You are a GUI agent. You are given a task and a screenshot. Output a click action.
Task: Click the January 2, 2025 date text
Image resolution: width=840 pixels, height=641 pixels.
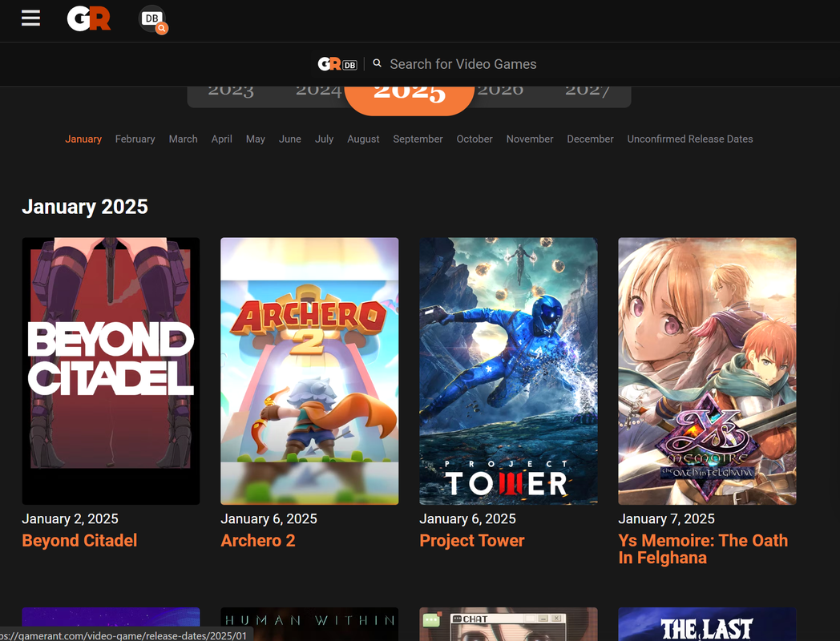point(71,519)
